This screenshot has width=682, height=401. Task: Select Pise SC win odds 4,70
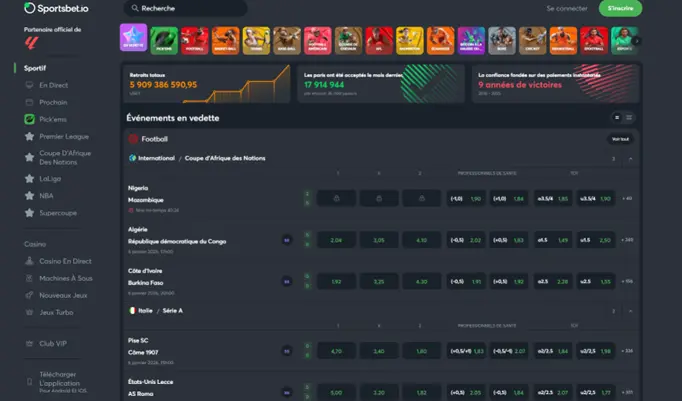click(336, 351)
